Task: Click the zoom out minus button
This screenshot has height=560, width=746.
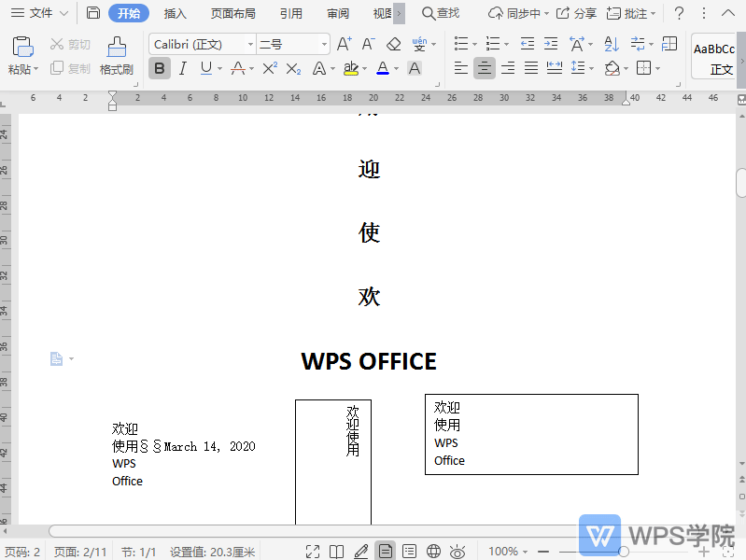Action: pos(543,552)
